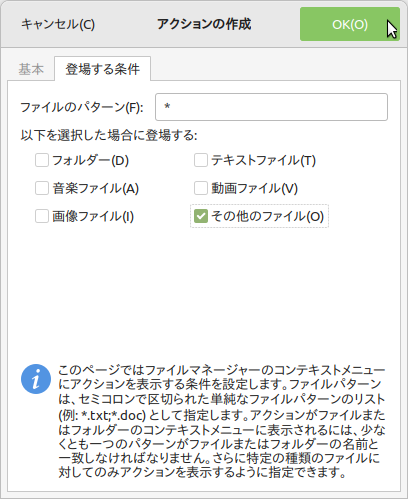Check the 動画ファイル(V) option

201,188
